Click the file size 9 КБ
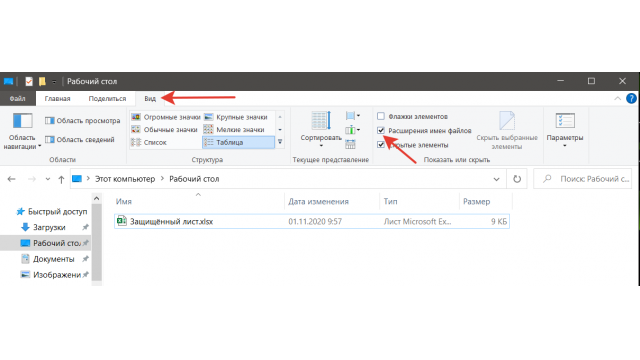 (499, 222)
